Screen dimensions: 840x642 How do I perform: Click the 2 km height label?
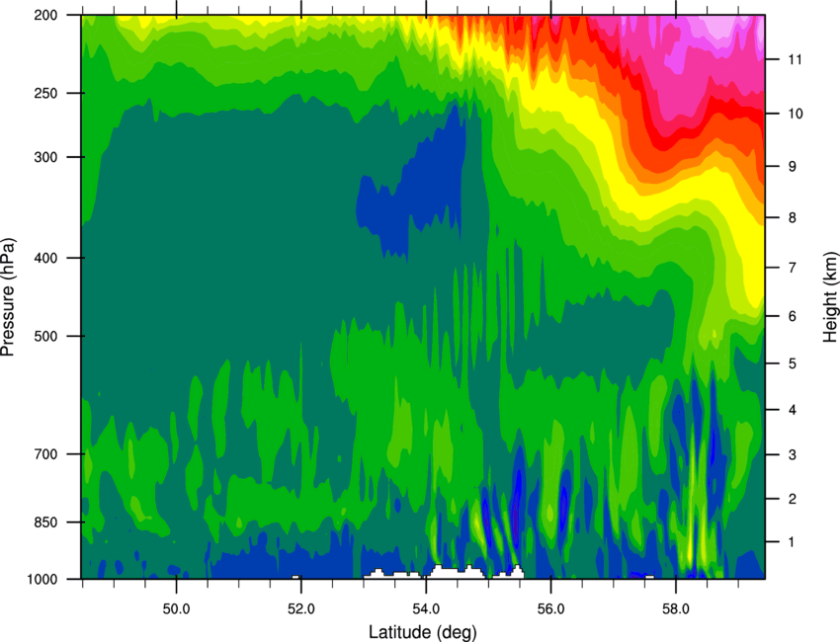(793, 499)
